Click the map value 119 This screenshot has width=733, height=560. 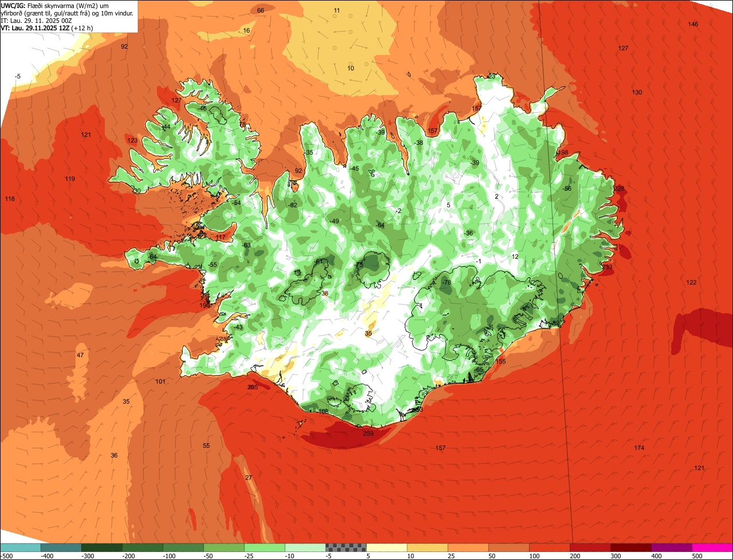point(70,179)
